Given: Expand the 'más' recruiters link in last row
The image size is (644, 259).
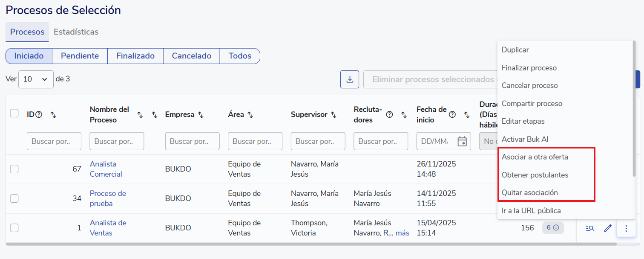Looking at the screenshot, I should [402, 233].
